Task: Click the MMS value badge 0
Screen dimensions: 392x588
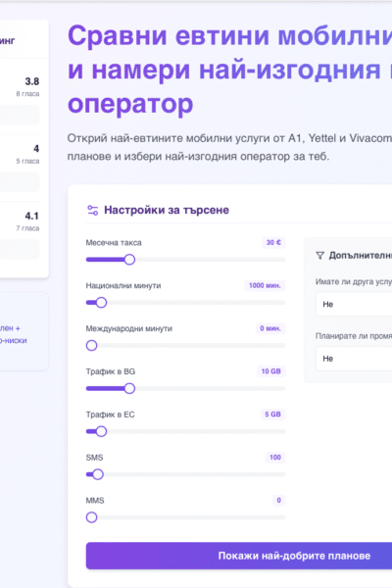Action: tap(278, 500)
